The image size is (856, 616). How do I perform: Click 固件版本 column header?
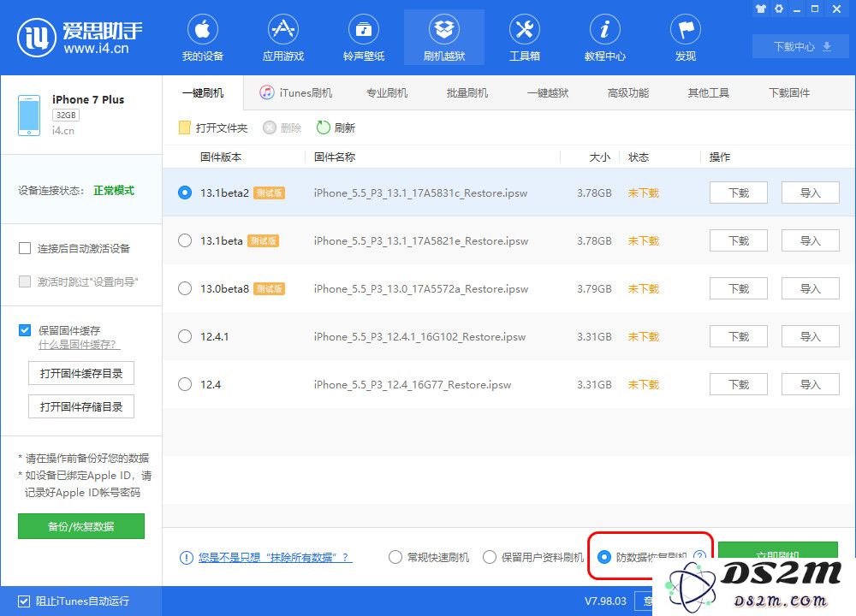pos(221,157)
